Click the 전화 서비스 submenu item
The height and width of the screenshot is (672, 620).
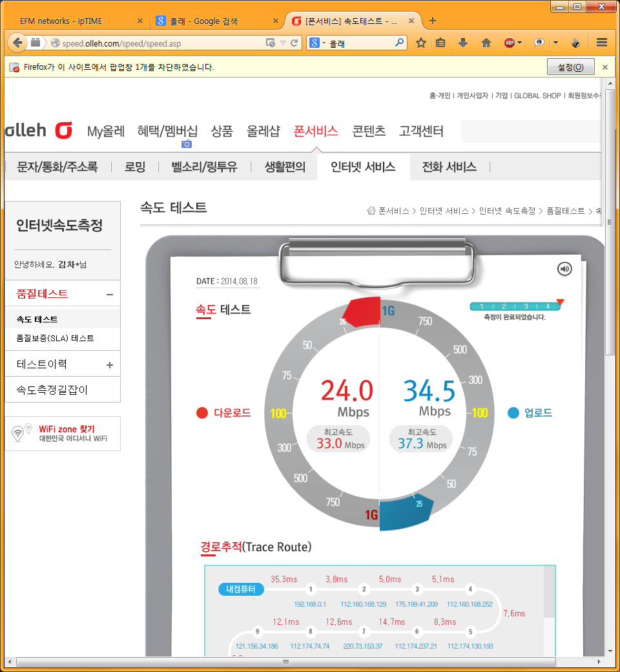(449, 167)
